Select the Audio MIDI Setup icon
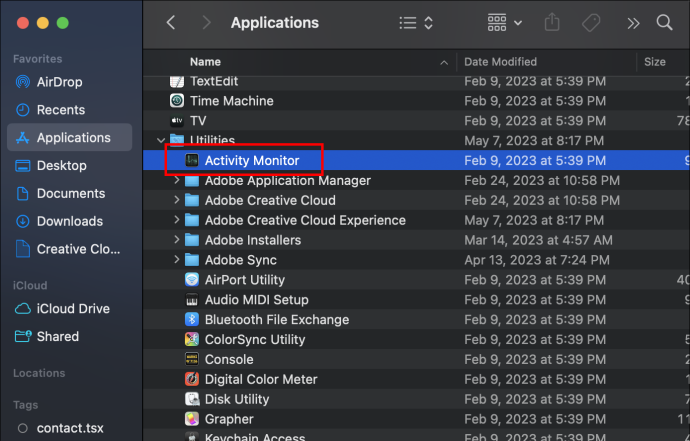 (192, 300)
